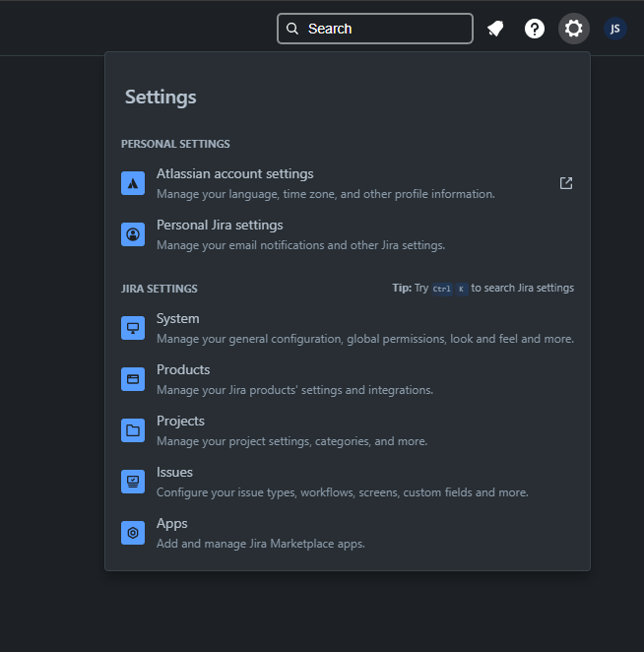Screen dimensions: 644x652
Task: Click the 'Manage your email notifications' description
Action: click(x=300, y=245)
